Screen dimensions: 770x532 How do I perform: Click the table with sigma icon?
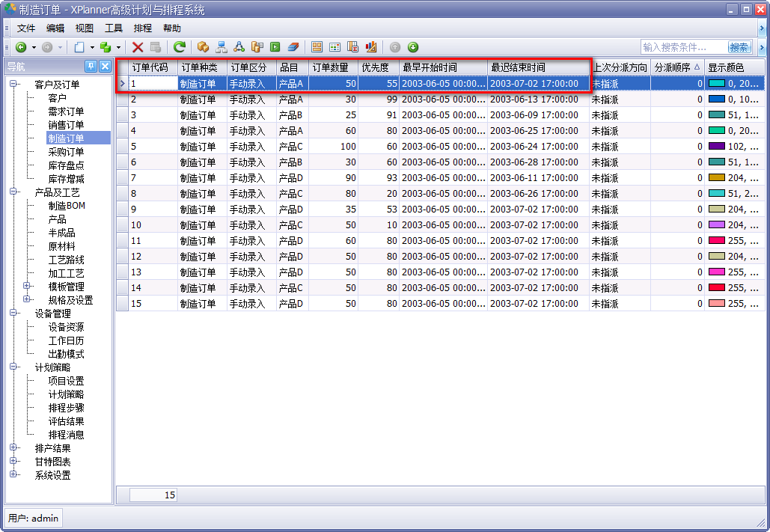coord(352,47)
